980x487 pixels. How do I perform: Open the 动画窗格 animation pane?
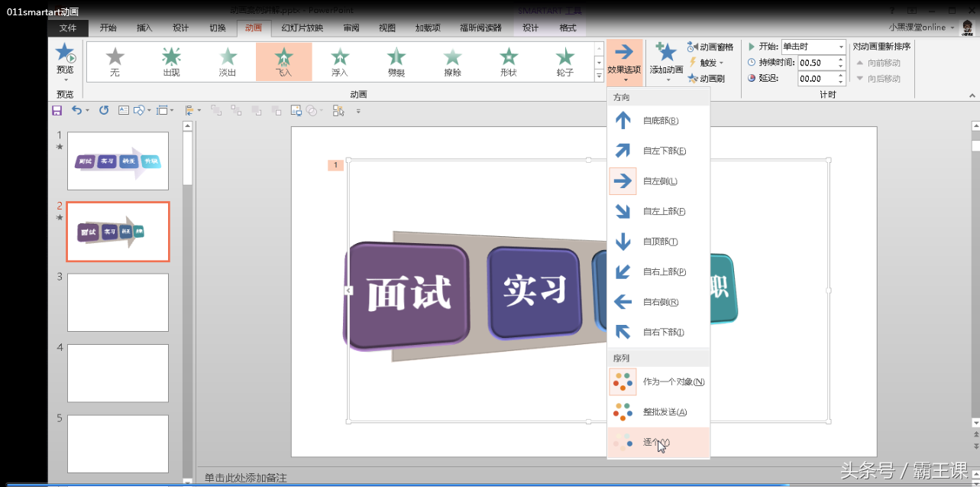(710, 47)
